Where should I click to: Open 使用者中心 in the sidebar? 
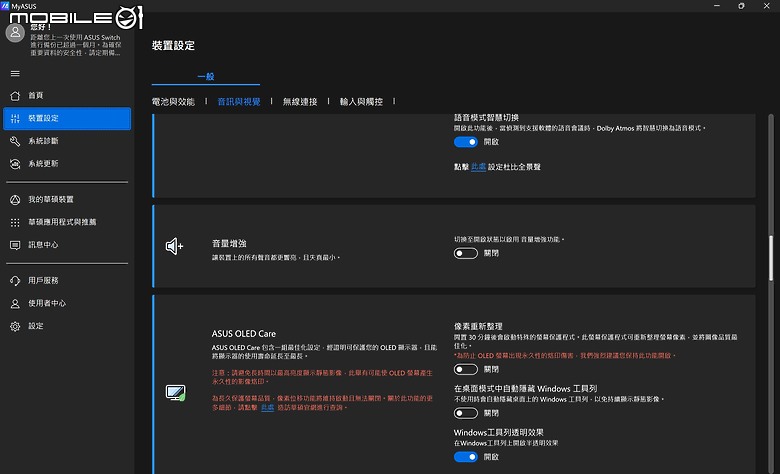click(67, 303)
